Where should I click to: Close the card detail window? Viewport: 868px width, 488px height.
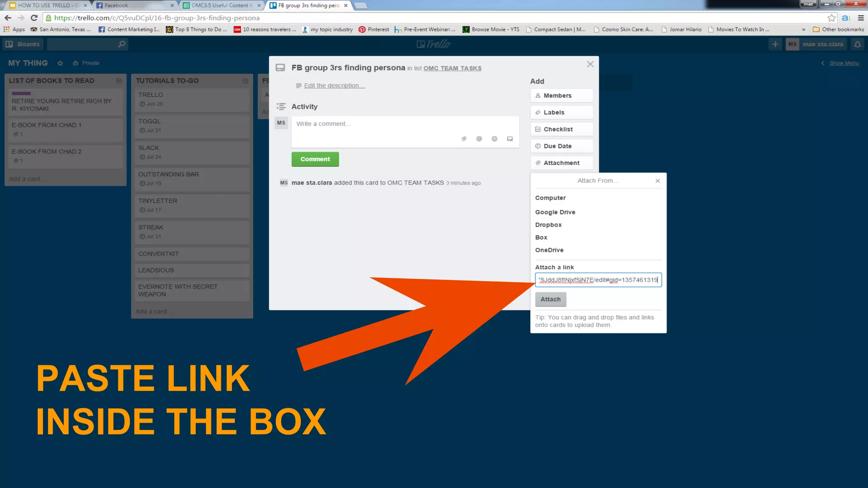coord(590,64)
